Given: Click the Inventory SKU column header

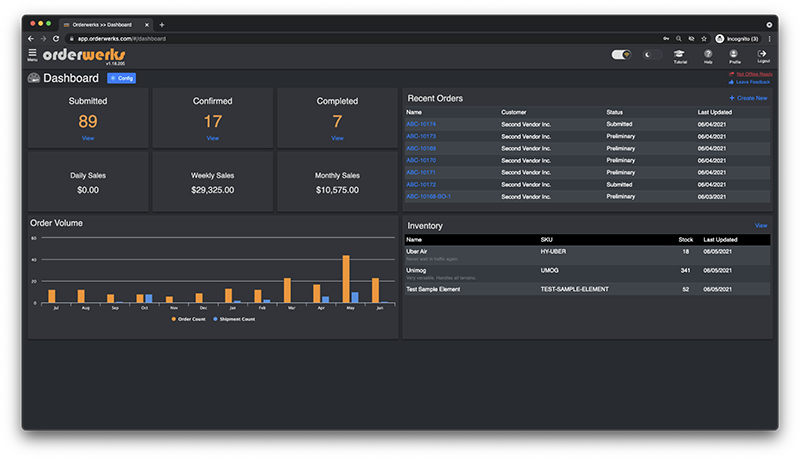Looking at the screenshot, I should click(x=546, y=240).
